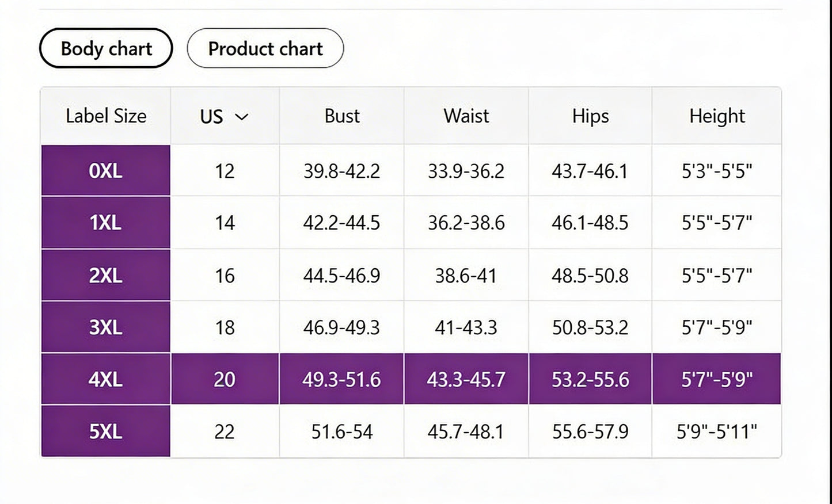Click hips measurement 55.6-57.9 cell
This screenshot has width=832, height=504.
point(590,432)
